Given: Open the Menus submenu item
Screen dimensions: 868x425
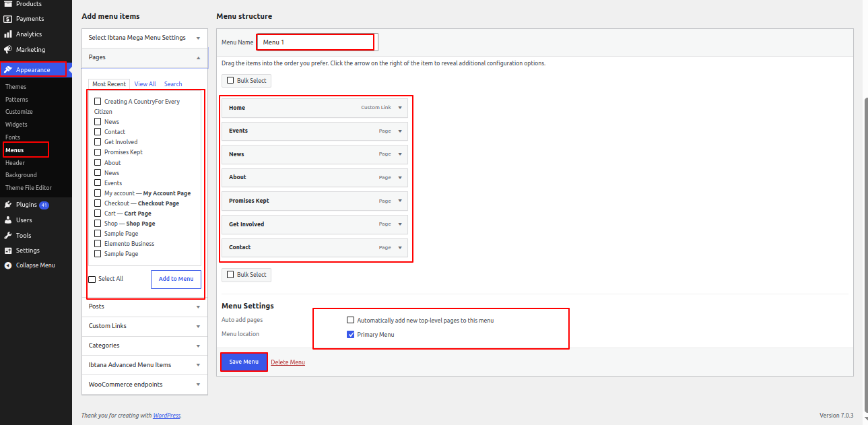Looking at the screenshot, I should tap(14, 150).
